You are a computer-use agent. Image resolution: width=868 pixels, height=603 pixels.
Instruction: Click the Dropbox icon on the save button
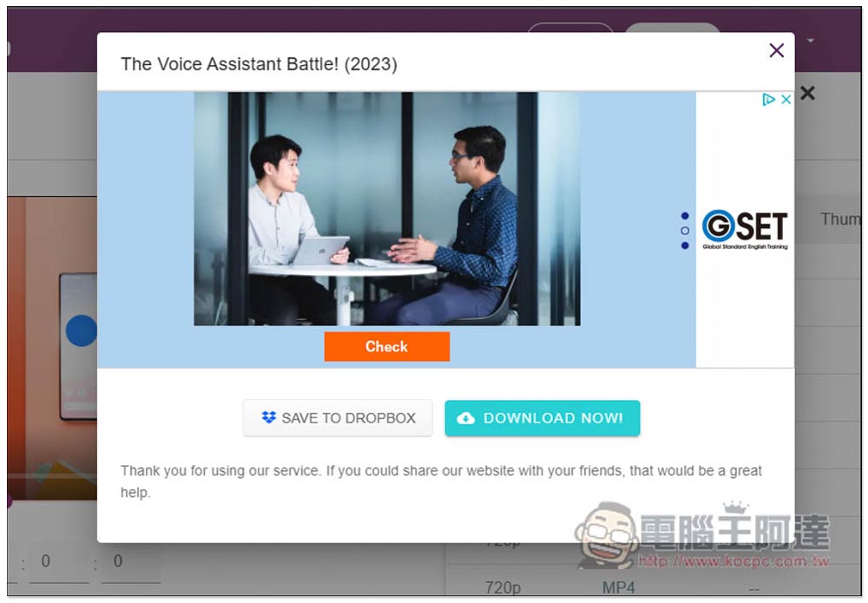[x=268, y=417]
